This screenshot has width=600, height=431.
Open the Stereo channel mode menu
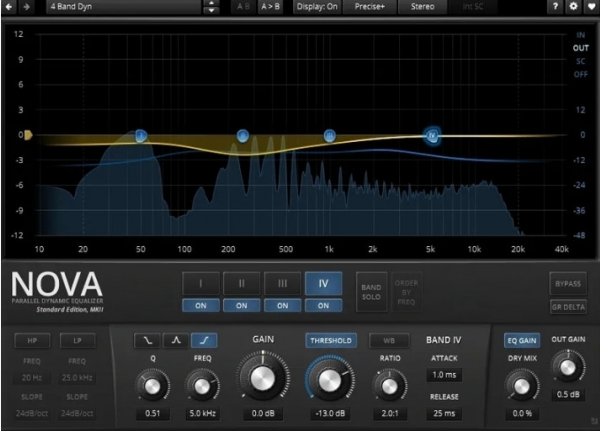422,7
